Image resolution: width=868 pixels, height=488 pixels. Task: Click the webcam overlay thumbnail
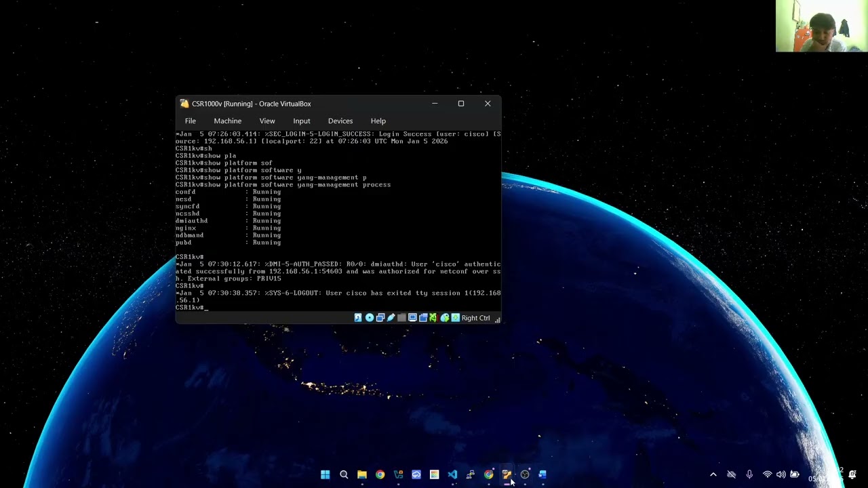821,26
